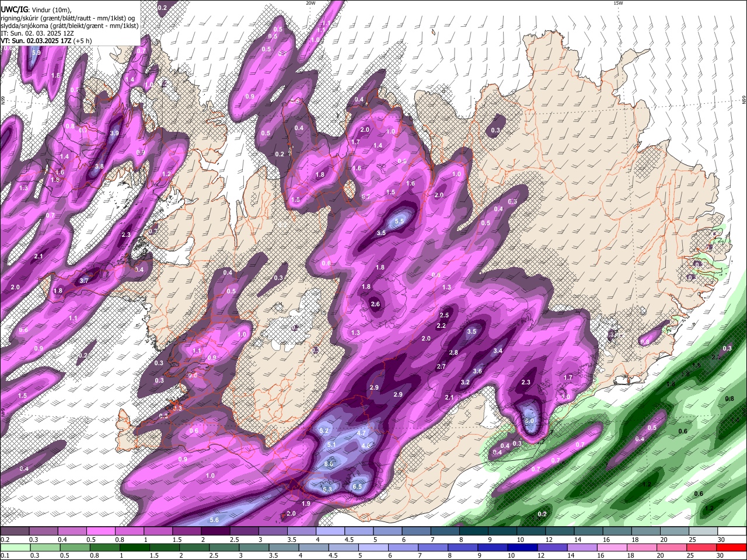The image size is (747, 560).
Task: Click the '3.6' value on the map
Action: (477, 371)
